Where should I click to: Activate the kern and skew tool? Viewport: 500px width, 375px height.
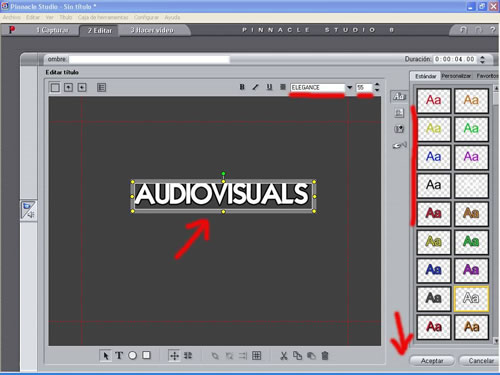point(188,356)
